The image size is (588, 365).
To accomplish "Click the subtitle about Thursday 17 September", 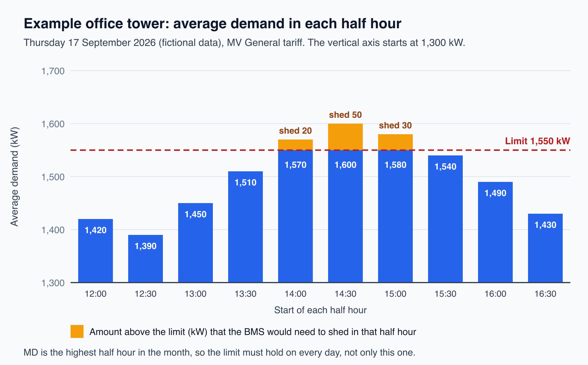I will click(x=244, y=43).
